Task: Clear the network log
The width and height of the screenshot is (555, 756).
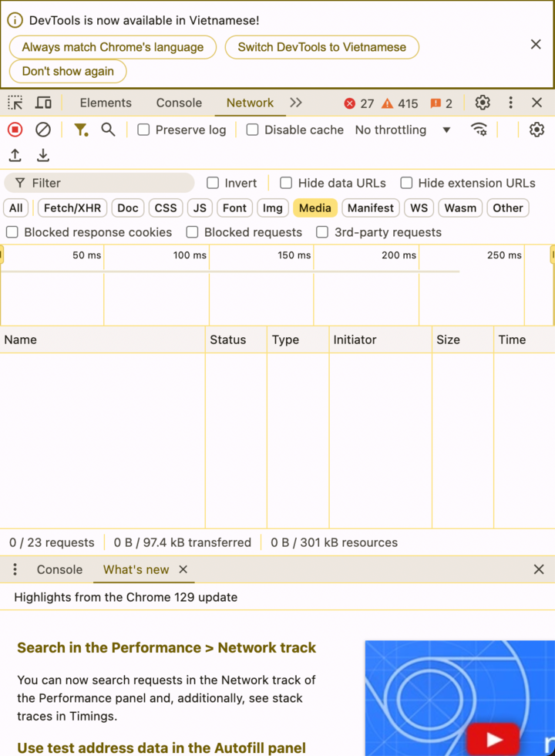Action: [43, 130]
